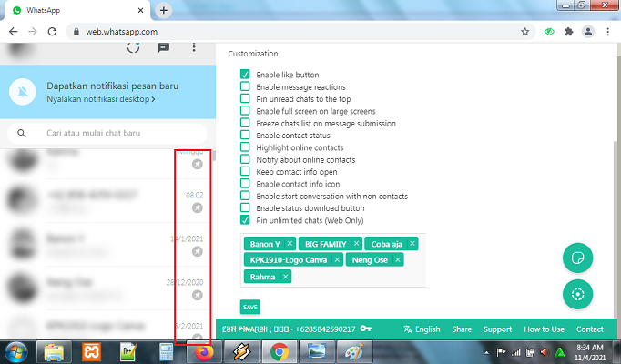Open the chat dated 28/12/2020
The width and height of the screenshot is (621, 364).
coord(107,288)
